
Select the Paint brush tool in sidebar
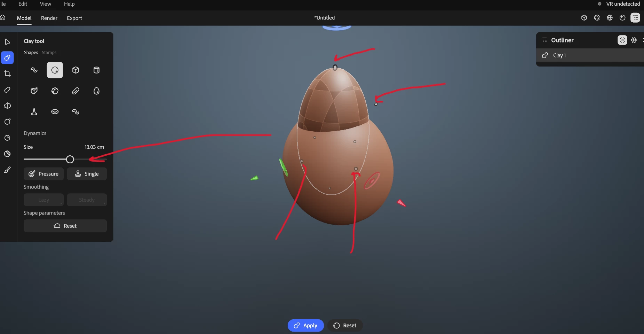(7, 170)
